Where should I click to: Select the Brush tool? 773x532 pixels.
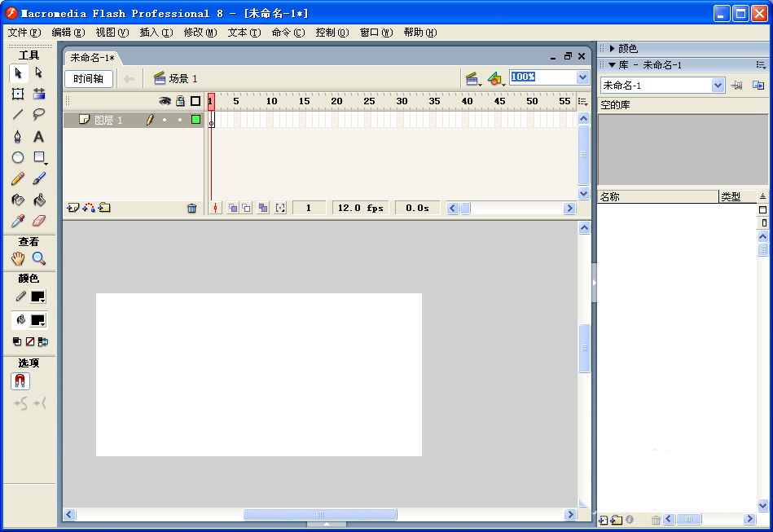[39, 178]
